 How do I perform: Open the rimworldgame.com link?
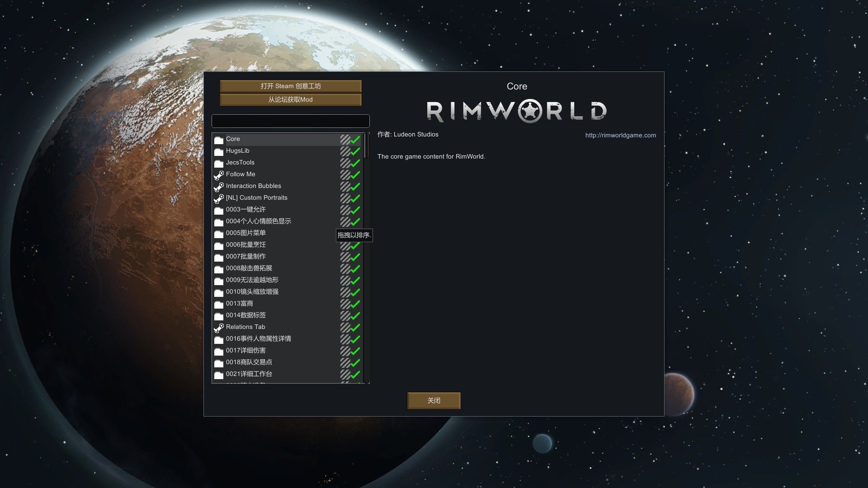click(620, 135)
